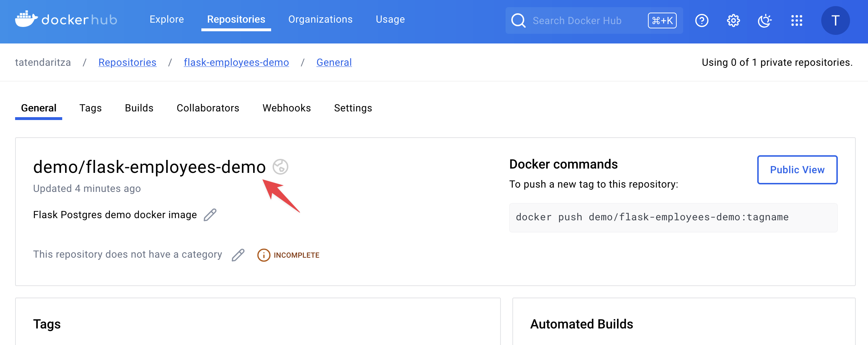Open Repositories in top navigation

coord(236,19)
